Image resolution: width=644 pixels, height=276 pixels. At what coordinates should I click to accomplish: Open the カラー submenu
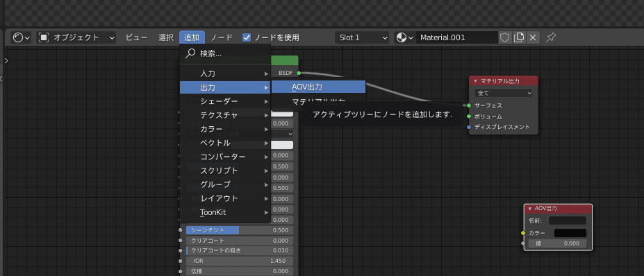pos(225,129)
